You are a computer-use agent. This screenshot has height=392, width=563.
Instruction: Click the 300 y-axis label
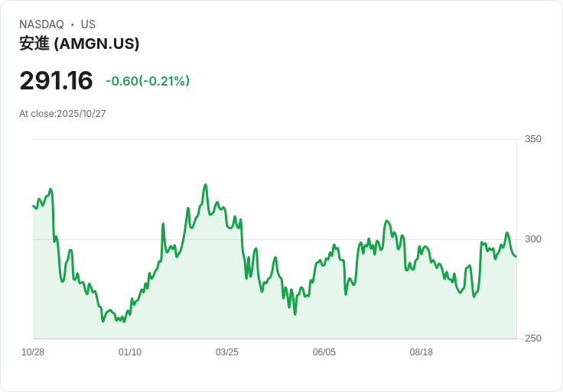click(532, 239)
